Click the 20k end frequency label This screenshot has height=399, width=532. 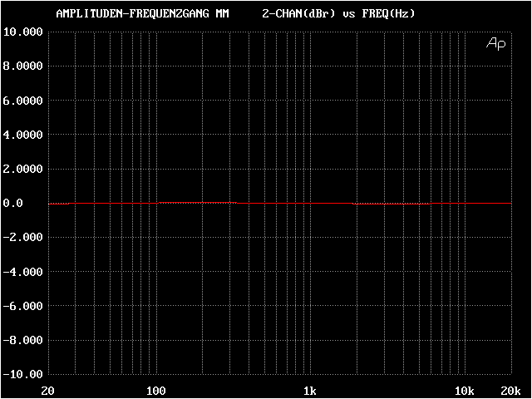click(x=510, y=391)
